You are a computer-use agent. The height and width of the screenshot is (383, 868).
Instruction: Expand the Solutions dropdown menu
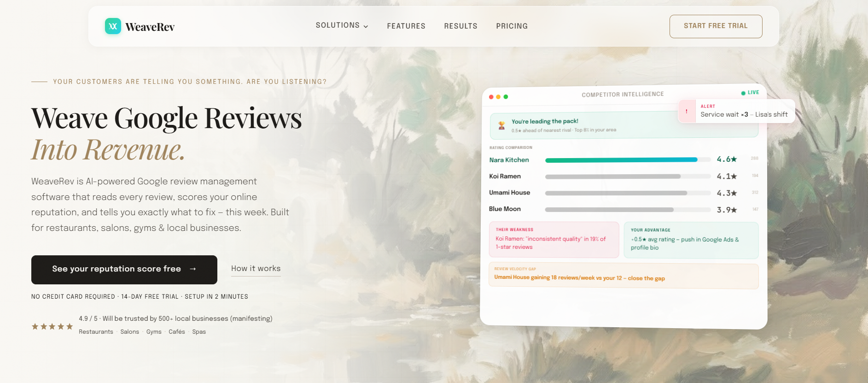[x=342, y=25]
